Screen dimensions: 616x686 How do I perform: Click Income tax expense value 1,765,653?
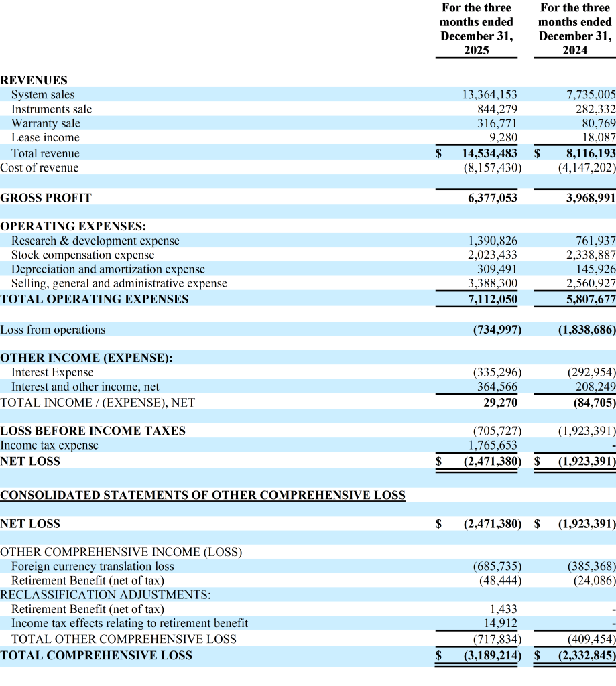point(493,445)
